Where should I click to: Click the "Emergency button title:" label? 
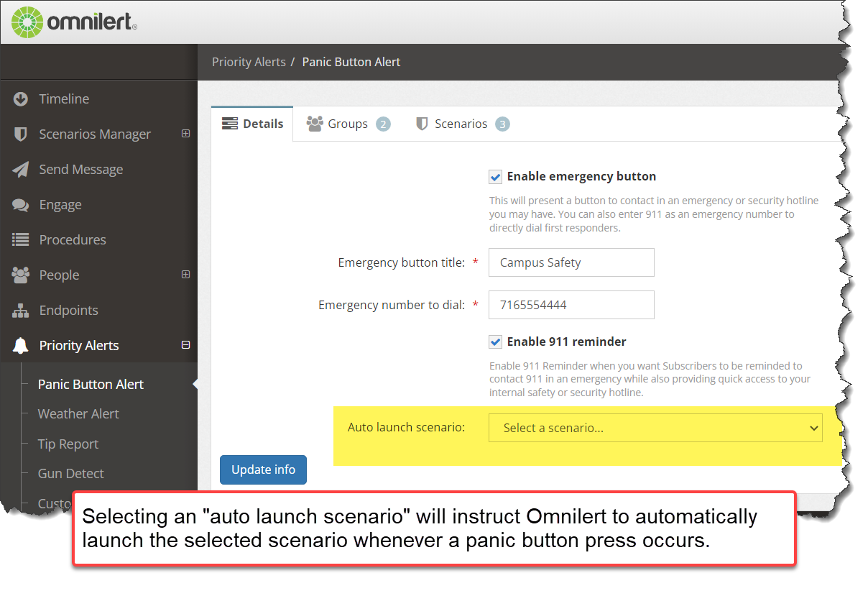[402, 263]
